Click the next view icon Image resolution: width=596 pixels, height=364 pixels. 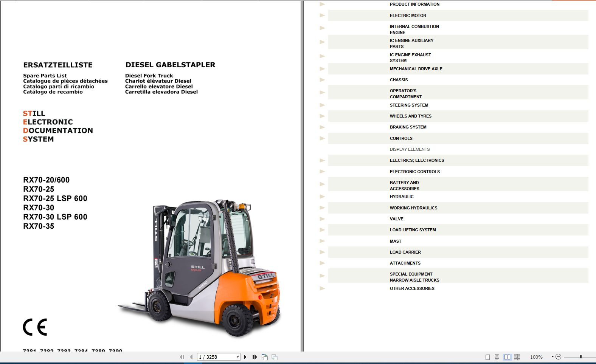pyautogui.click(x=275, y=357)
